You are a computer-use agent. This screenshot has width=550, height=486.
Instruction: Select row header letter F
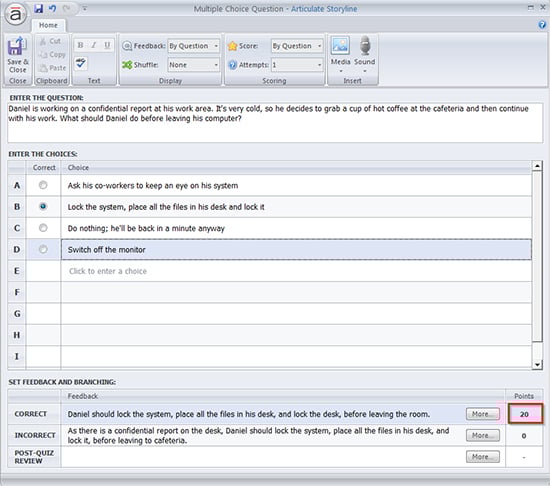click(x=16, y=292)
